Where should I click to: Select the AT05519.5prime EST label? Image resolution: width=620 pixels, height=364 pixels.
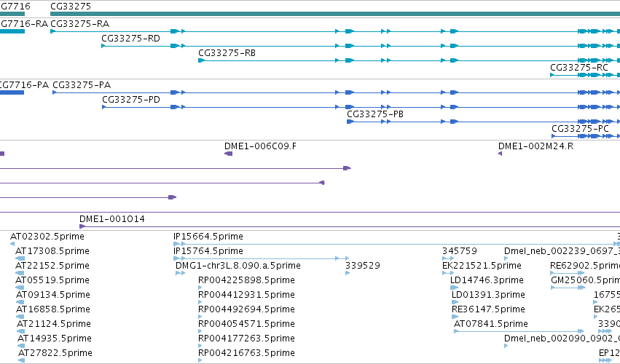52,280
